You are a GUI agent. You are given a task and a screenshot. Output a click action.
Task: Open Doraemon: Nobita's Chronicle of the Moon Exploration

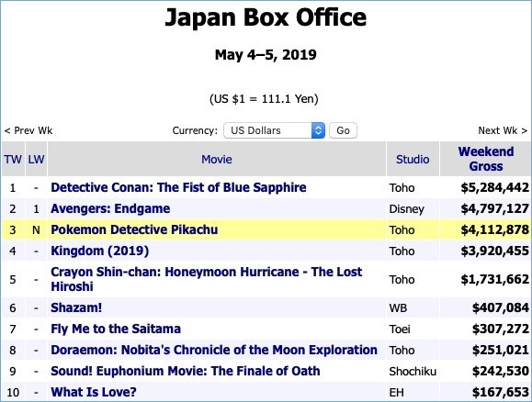coord(214,350)
